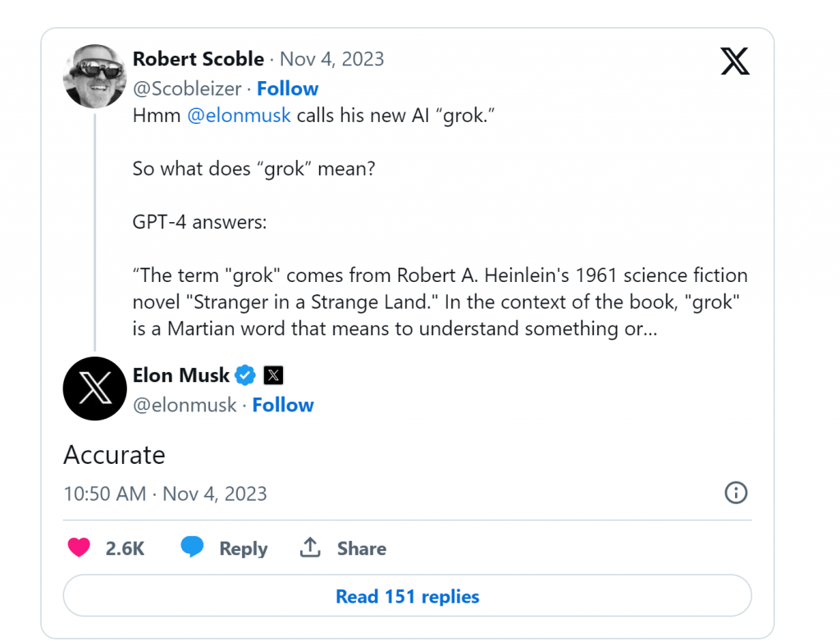840x641 pixels.
Task: Open Scoble's Nov 4, 2023 post date link
Action: 331,59
